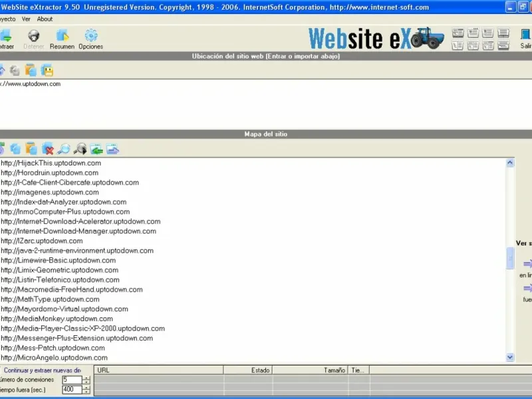Click the site map scroll down arrow

(x=509, y=357)
